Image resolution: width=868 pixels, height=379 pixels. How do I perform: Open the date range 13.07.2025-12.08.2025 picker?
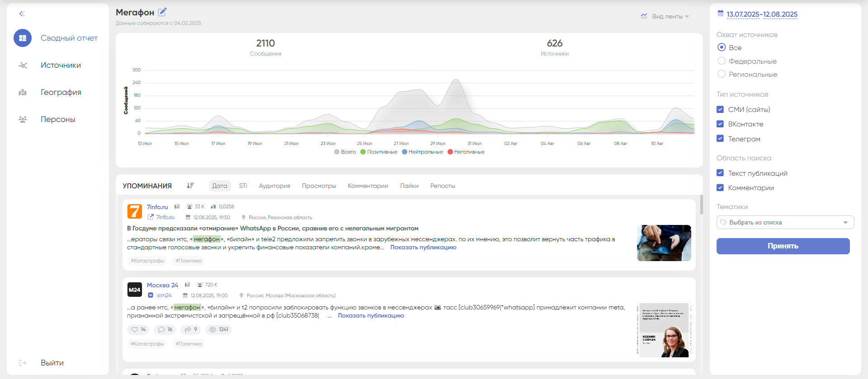762,14
